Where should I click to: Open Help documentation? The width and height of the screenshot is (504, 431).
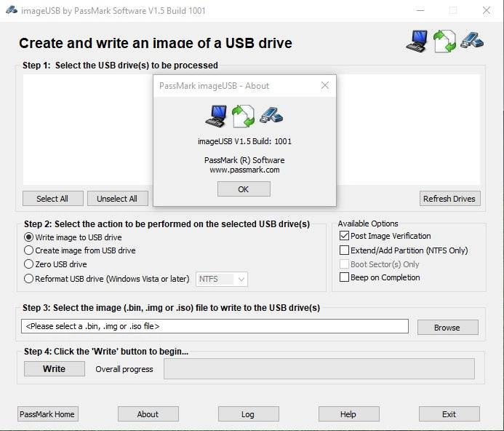tap(349, 414)
